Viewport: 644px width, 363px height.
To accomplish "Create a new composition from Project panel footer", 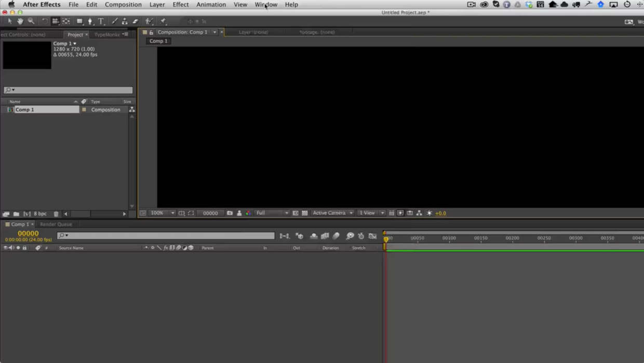I will [26, 214].
